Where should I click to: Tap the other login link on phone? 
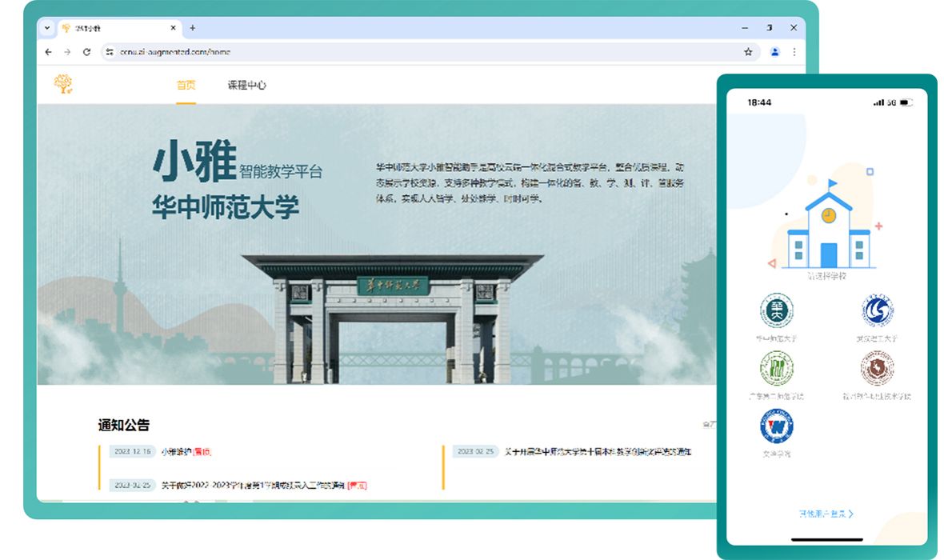point(826,514)
